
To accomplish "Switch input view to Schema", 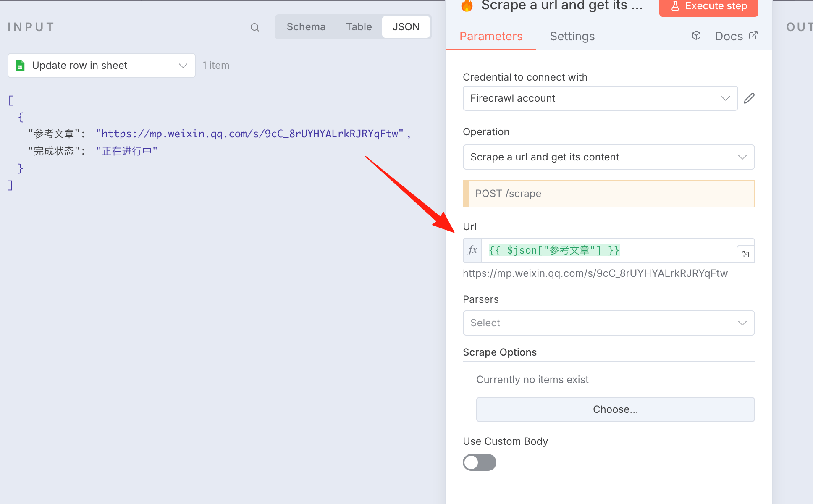I will tap(306, 27).
